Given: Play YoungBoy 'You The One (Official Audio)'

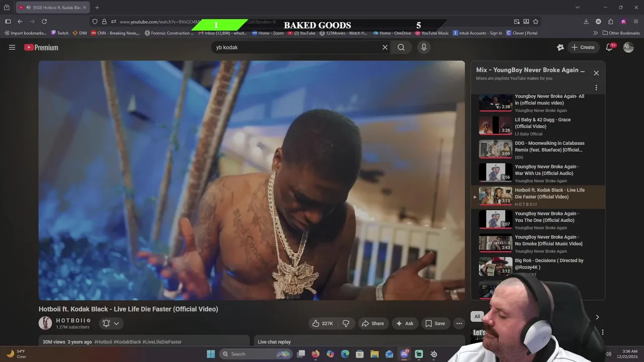Looking at the screenshot, I should click(x=538, y=220).
